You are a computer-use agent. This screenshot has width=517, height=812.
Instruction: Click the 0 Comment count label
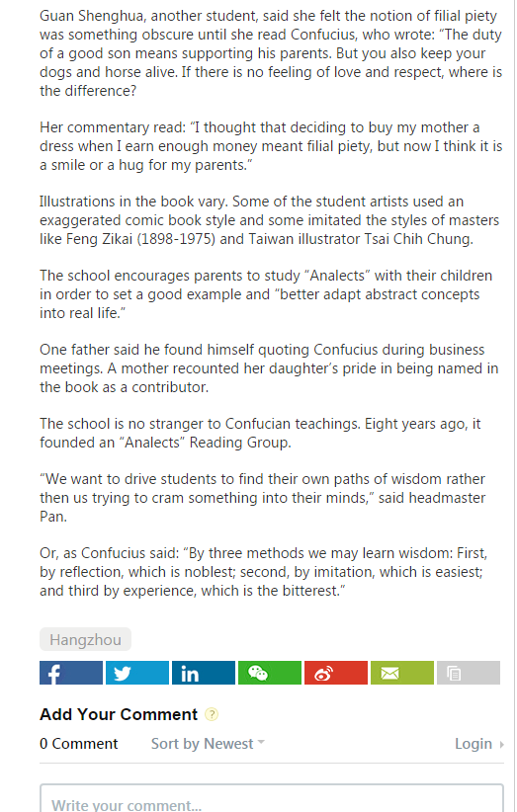(x=79, y=744)
